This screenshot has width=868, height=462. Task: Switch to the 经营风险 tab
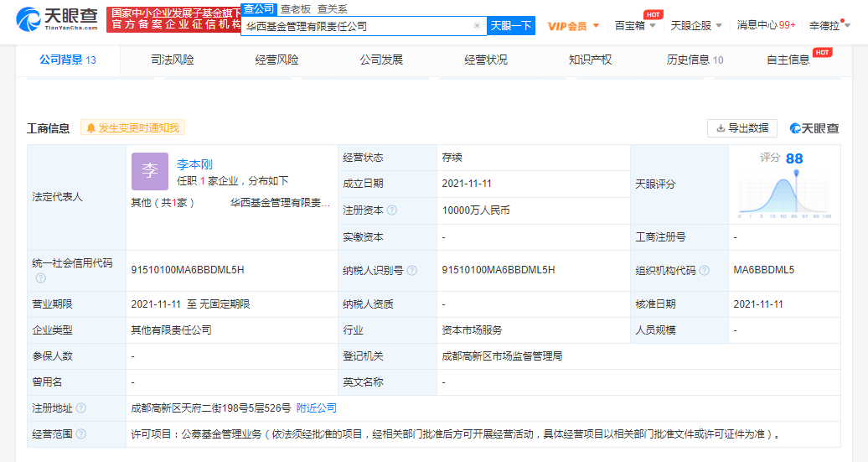coord(276,60)
